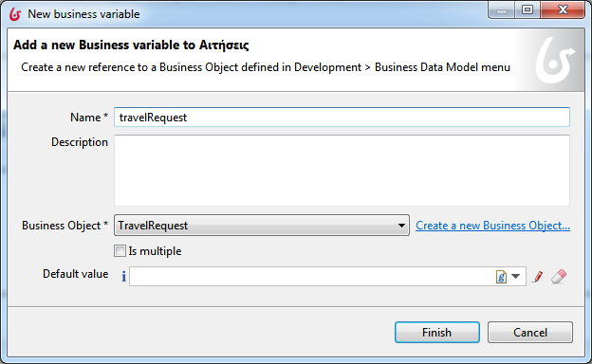Minimize the New business variable dialog
Screen dimensions: 592x364
coord(501,9)
